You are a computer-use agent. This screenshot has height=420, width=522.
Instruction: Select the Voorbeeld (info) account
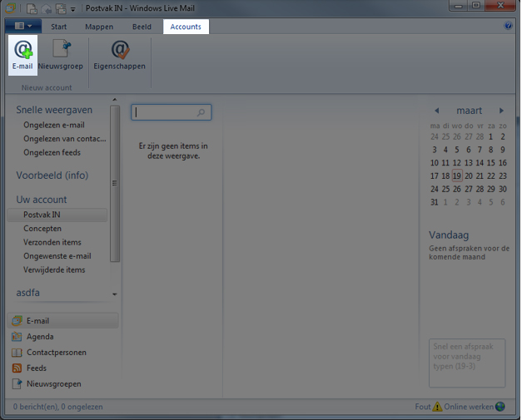pyautogui.click(x=52, y=175)
